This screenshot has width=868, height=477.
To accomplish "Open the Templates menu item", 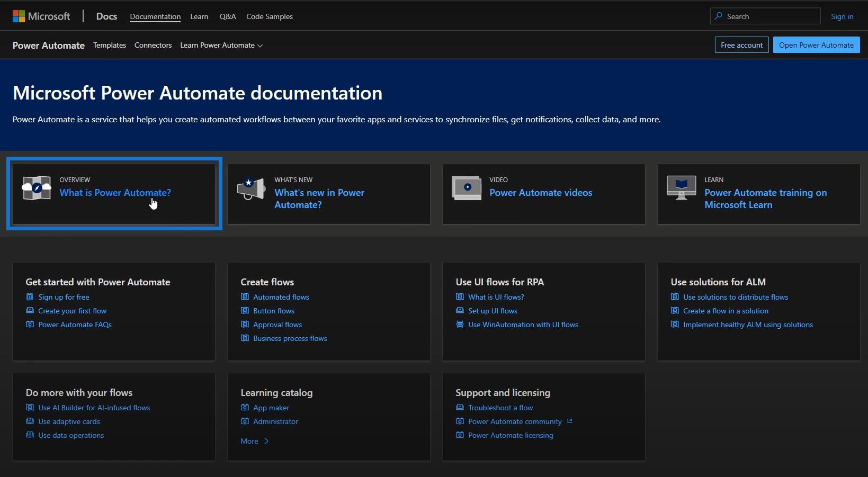I will (110, 46).
